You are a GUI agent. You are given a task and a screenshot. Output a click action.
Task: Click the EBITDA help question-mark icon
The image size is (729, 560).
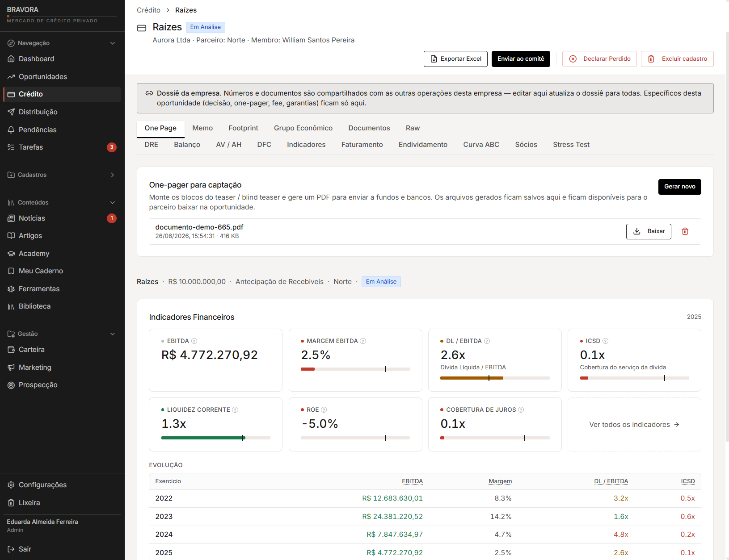[194, 341]
